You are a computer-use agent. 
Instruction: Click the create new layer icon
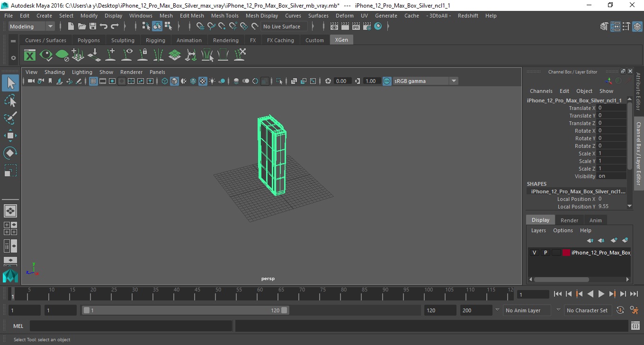coord(614,241)
